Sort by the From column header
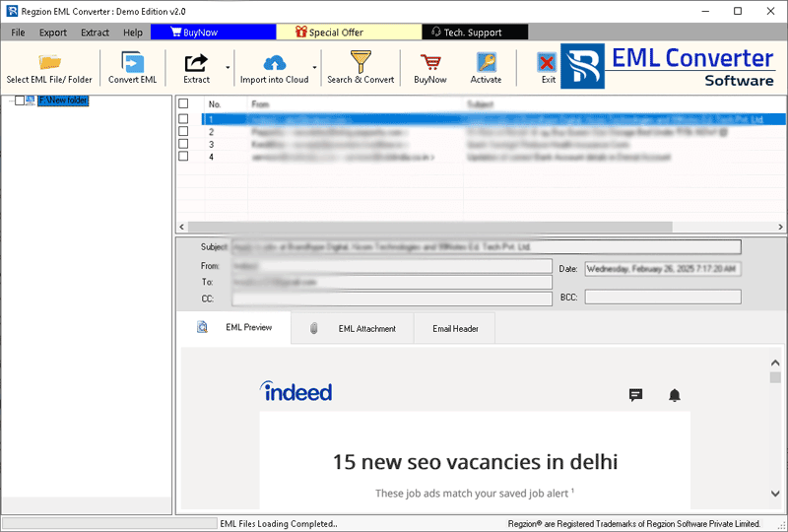This screenshot has height=532, width=788. 260,104
